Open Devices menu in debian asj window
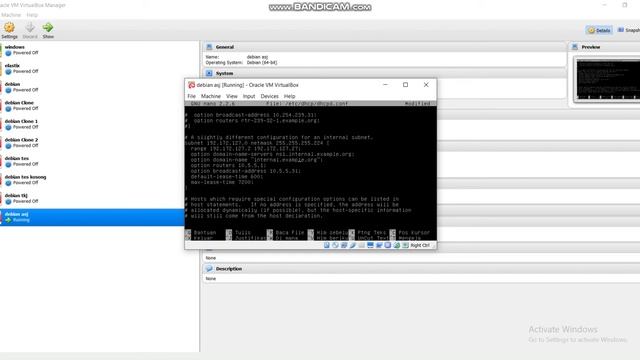The height and width of the screenshot is (360, 640). (x=269, y=96)
